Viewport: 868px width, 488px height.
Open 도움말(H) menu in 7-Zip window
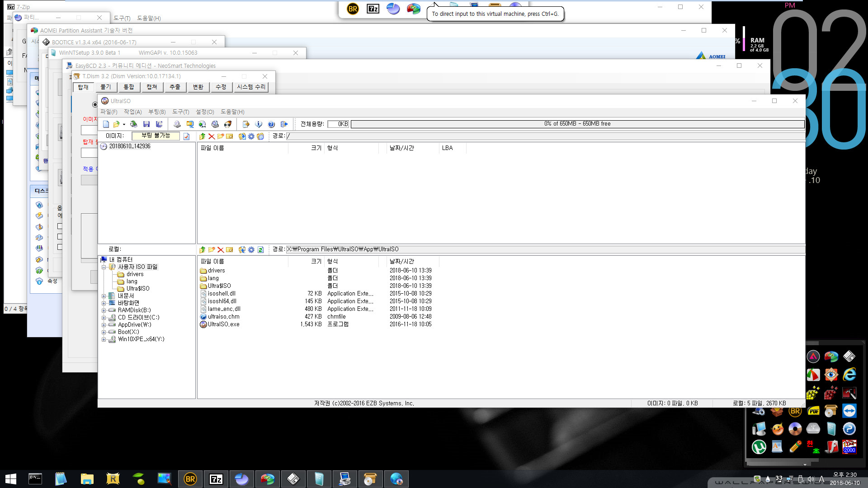[149, 18]
